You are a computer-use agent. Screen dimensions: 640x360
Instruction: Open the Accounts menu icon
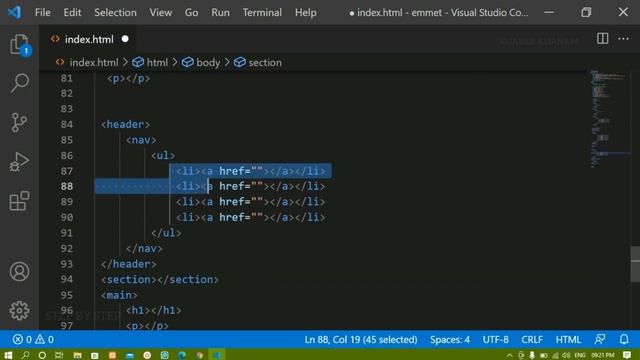coord(19,271)
